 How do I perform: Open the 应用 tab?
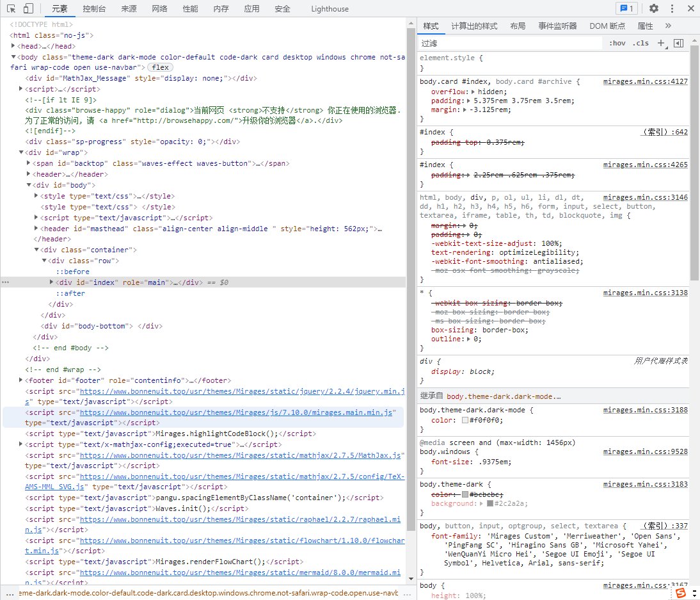[x=252, y=8]
